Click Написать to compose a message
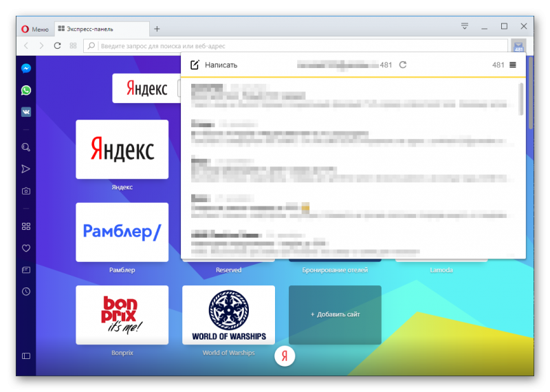Screen dimensions: 550x392 pos(221,65)
